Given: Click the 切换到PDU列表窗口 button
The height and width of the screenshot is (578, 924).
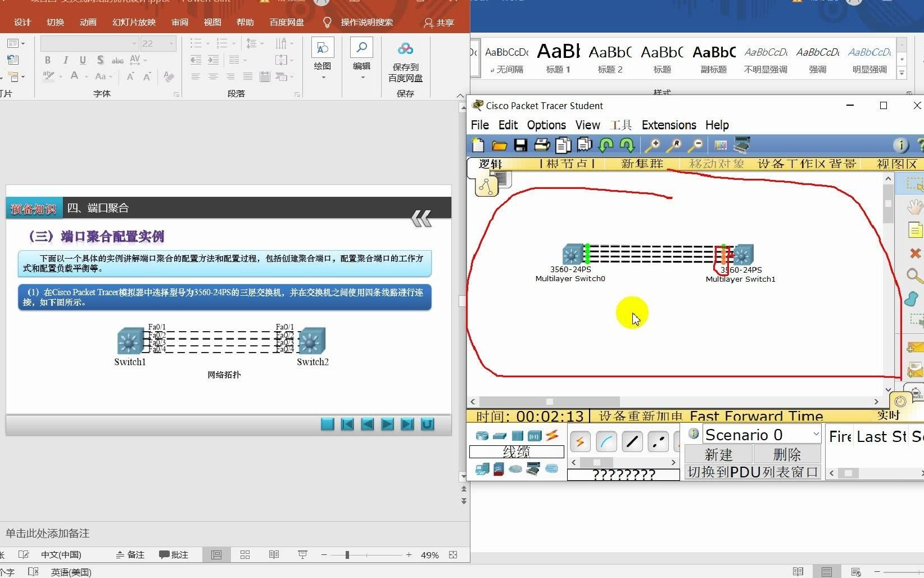Looking at the screenshot, I should click(x=753, y=472).
